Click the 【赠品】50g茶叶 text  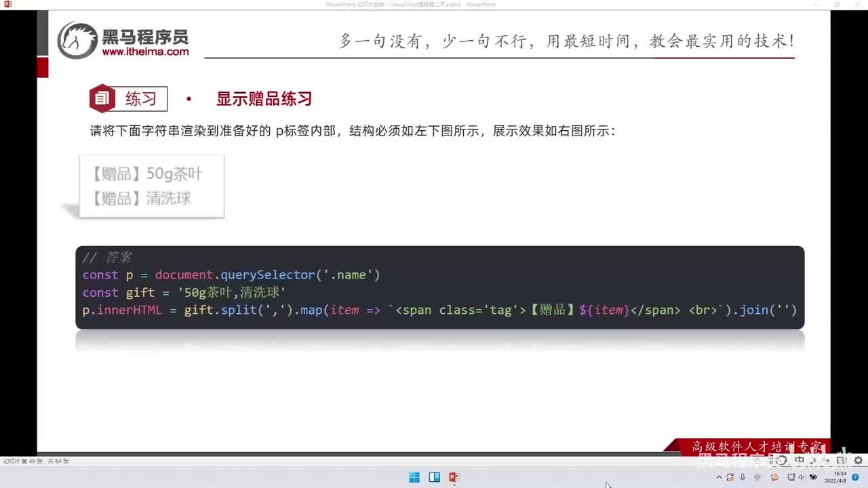[x=147, y=174]
